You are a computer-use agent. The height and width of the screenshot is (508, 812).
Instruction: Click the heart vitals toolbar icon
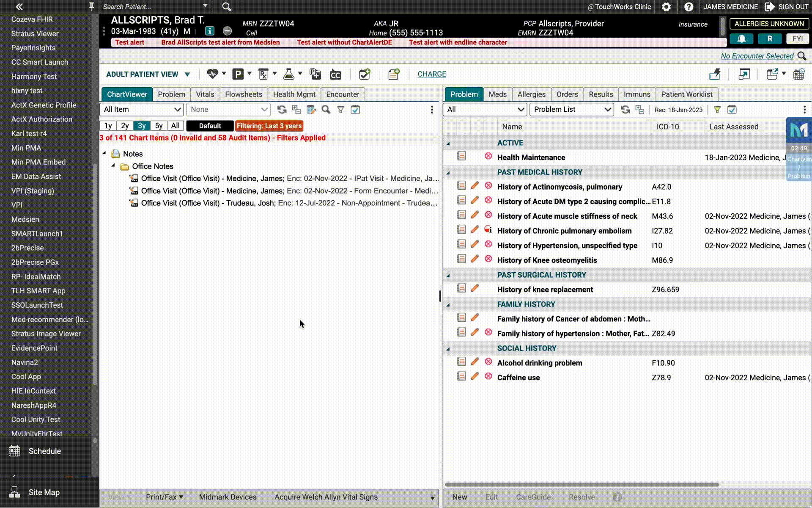[x=212, y=75]
